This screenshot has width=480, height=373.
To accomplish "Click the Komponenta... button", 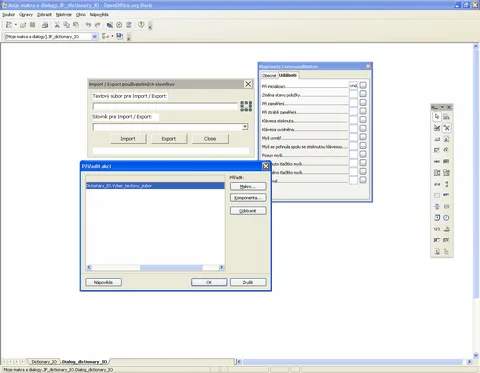I will tap(248, 198).
